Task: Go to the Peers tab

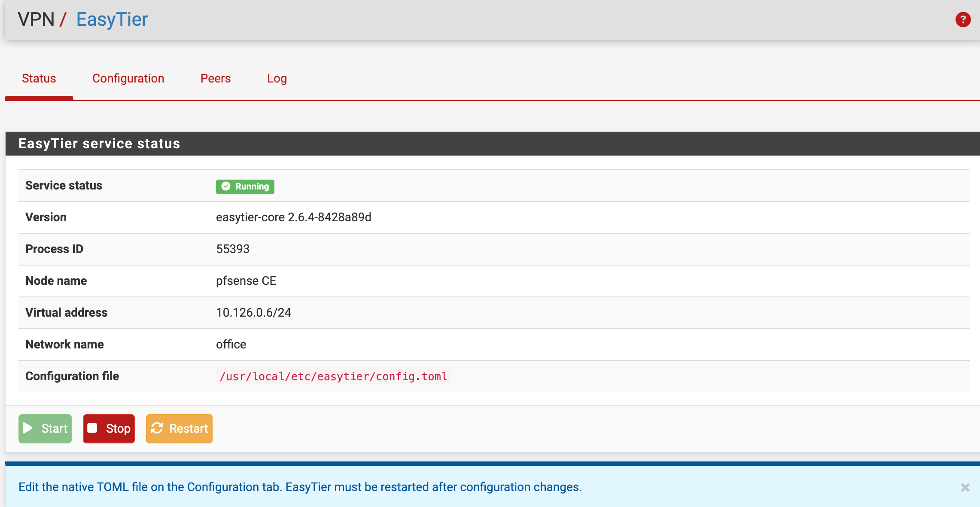Action: (216, 78)
